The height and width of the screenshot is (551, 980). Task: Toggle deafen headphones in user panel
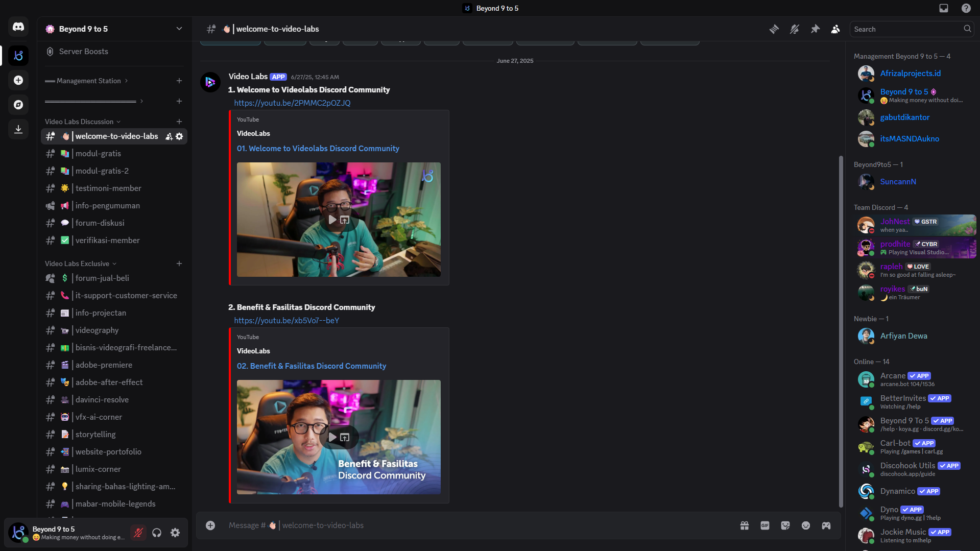pyautogui.click(x=157, y=533)
